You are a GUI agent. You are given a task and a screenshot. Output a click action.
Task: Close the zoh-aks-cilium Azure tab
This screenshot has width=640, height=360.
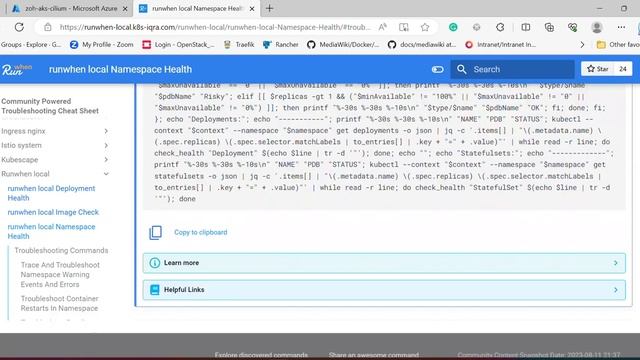[125, 9]
